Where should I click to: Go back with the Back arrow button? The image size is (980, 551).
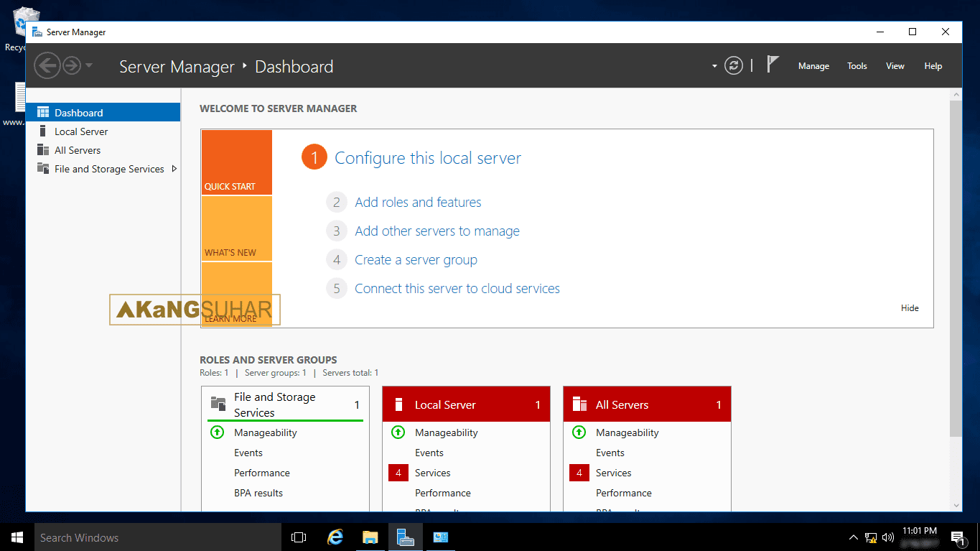pyautogui.click(x=47, y=66)
